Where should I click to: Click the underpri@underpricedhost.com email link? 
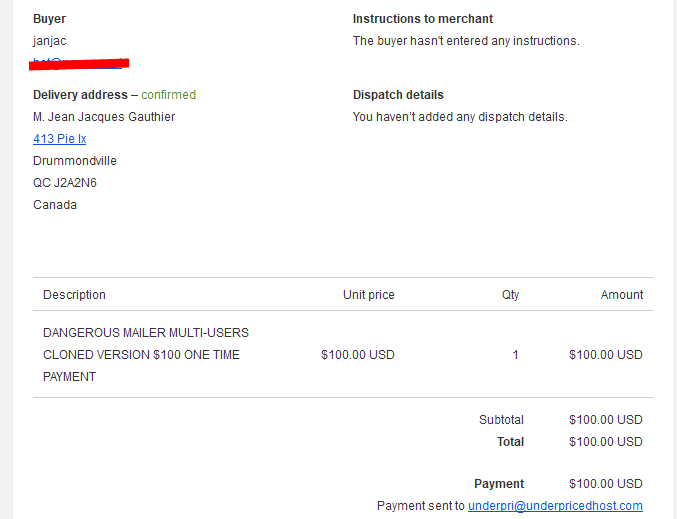[555, 506]
